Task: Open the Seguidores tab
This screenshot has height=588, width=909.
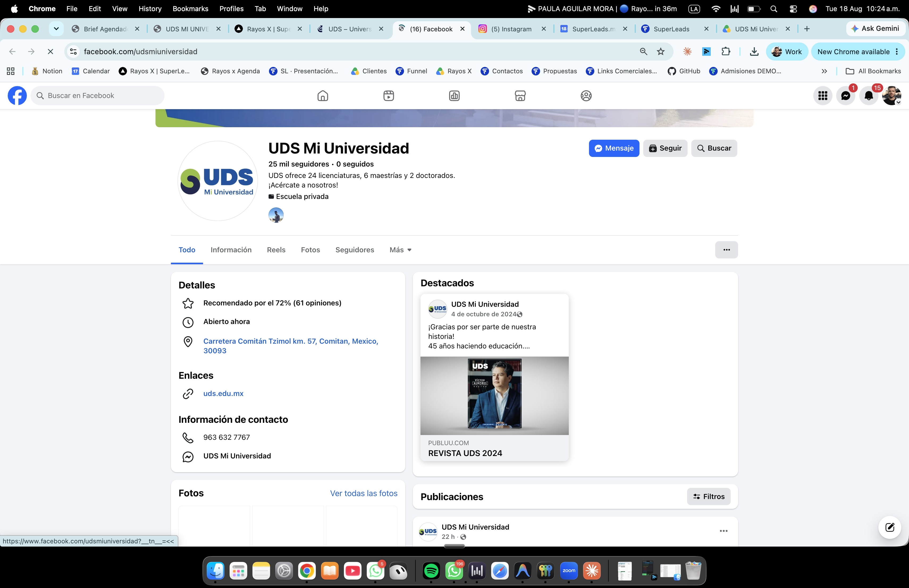Action: (355, 250)
